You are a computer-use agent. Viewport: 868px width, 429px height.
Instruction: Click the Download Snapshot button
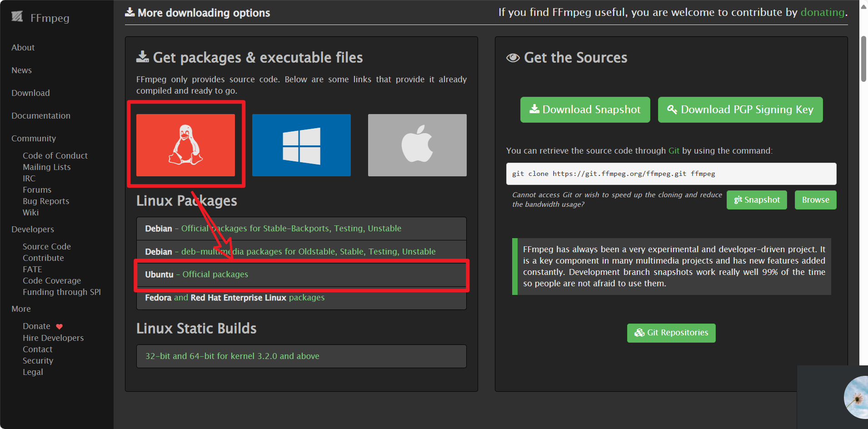pyautogui.click(x=585, y=110)
